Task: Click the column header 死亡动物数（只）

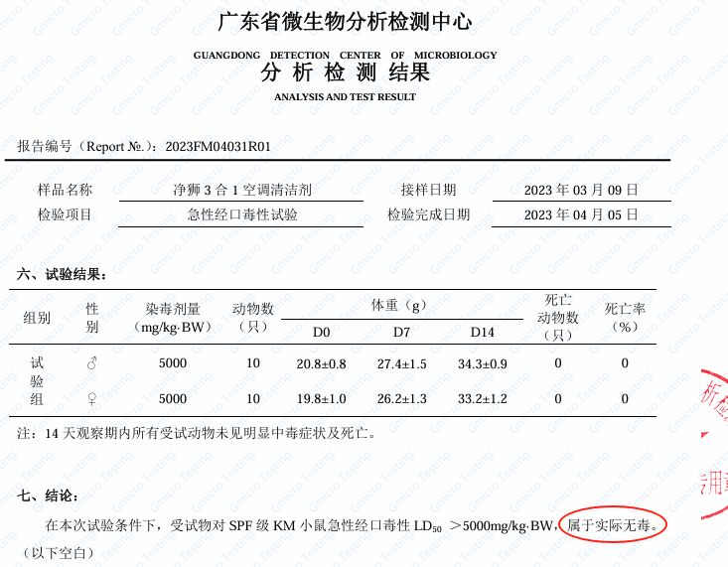Action: click(x=557, y=318)
